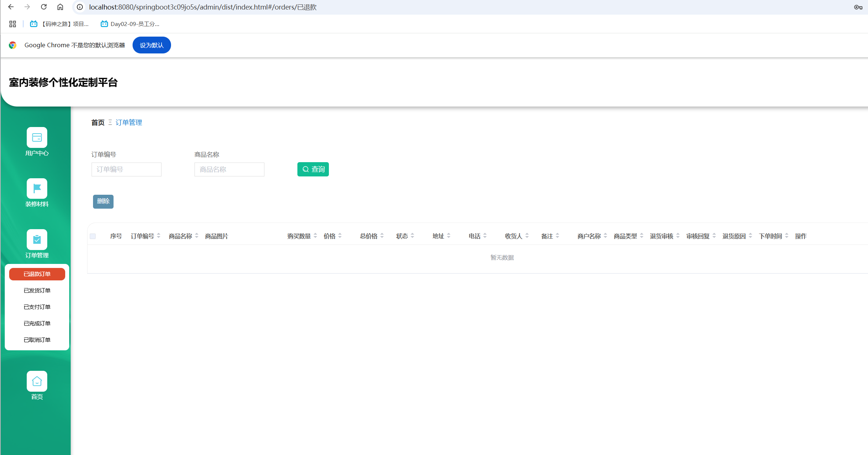The height and width of the screenshot is (455, 868).
Task: Open the 用户中心 sidebar icon
Action: pyautogui.click(x=37, y=138)
